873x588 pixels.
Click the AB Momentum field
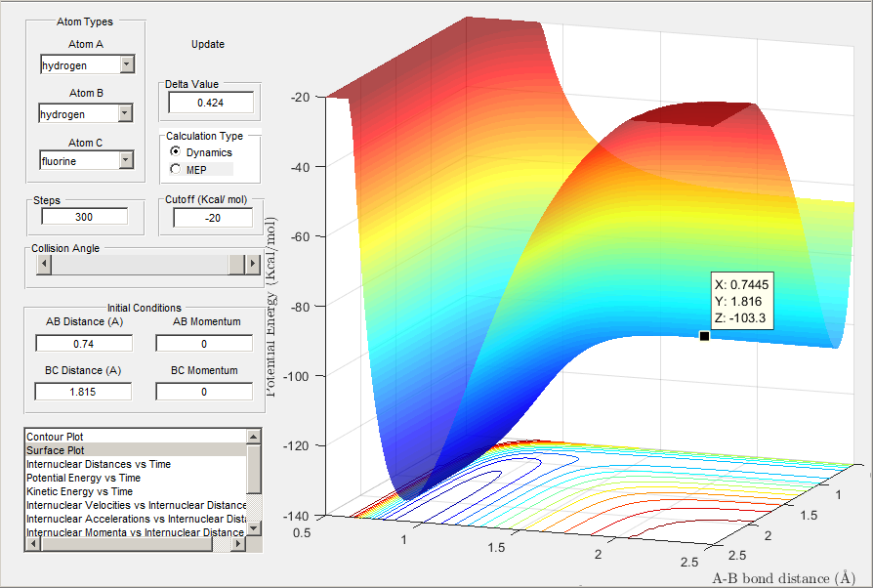click(204, 344)
